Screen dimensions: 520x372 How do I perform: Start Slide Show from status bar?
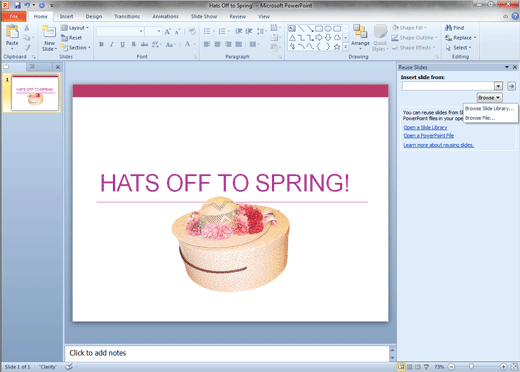(x=426, y=367)
